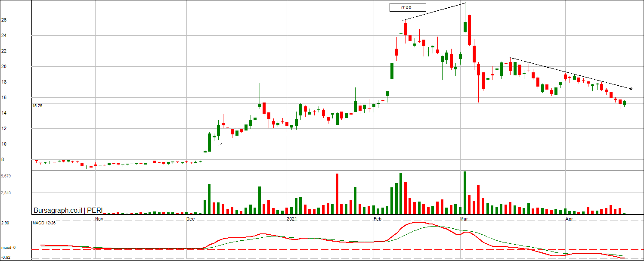Click the MACD 12/26 indicator title
This screenshot has height=261, width=644.
(x=44, y=223)
